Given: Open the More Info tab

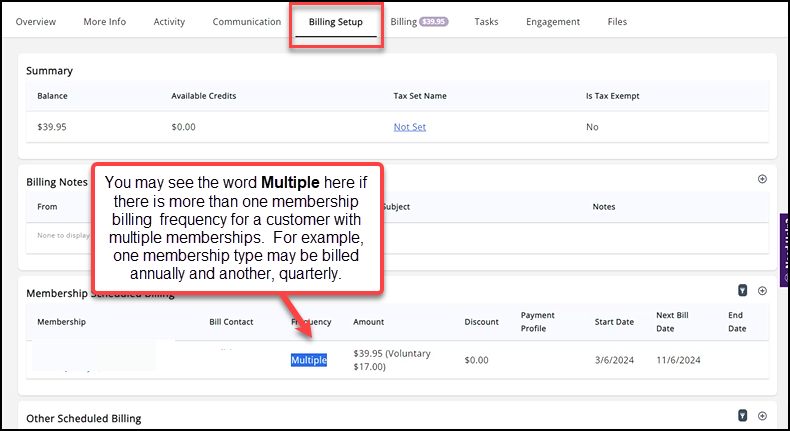Looking at the screenshot, I should [105, 22].
